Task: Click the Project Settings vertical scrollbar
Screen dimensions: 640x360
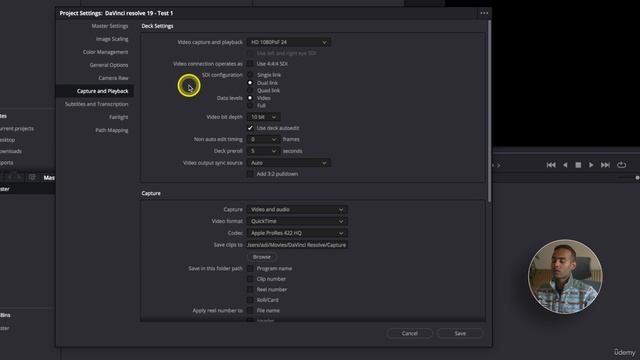Action: [489, 111]
